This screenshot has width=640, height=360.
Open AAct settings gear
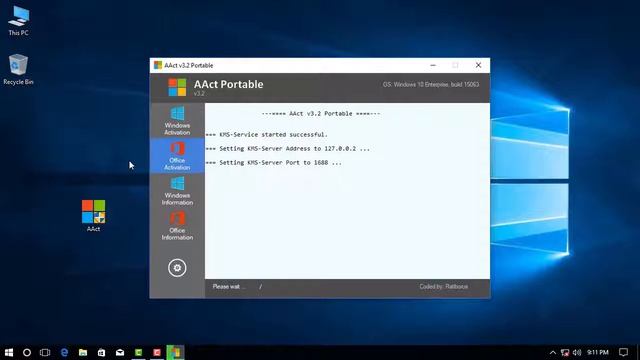point(177,268)
